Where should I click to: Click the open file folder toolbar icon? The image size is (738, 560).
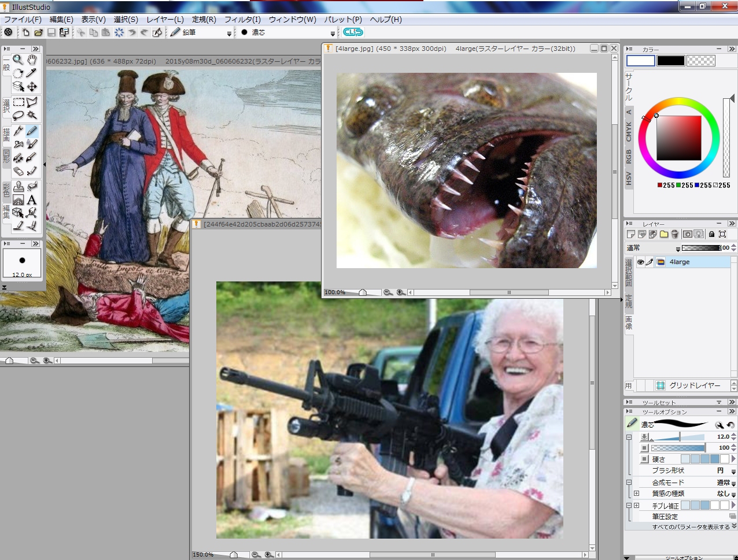38,32
